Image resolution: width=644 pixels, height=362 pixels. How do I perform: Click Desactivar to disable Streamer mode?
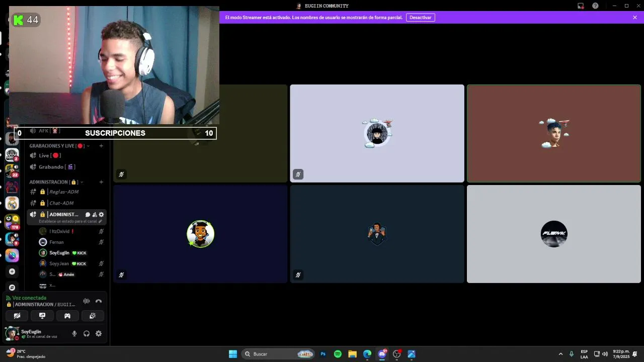pos(421,18)
